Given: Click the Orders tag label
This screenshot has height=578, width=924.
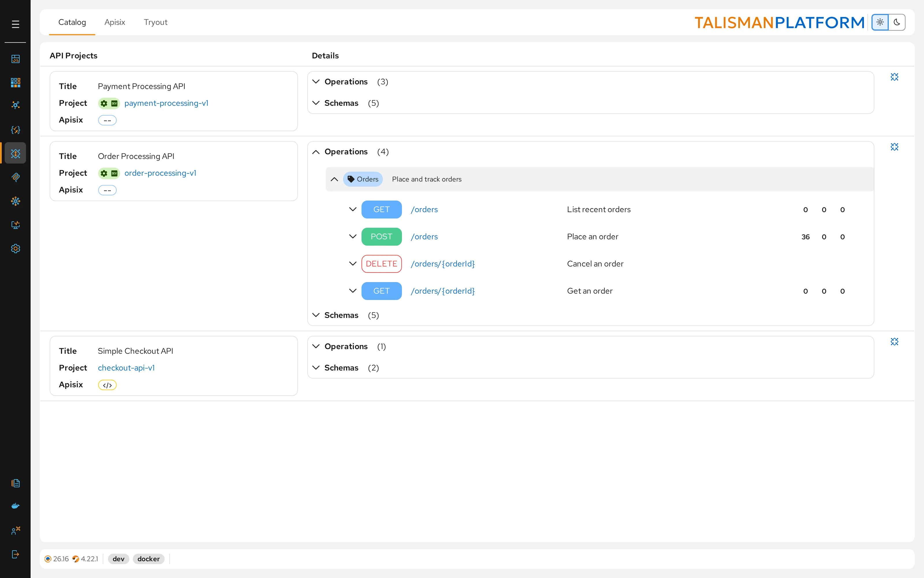Looking at the screenshot, I should pyautogui.click(x=363, y=179).
